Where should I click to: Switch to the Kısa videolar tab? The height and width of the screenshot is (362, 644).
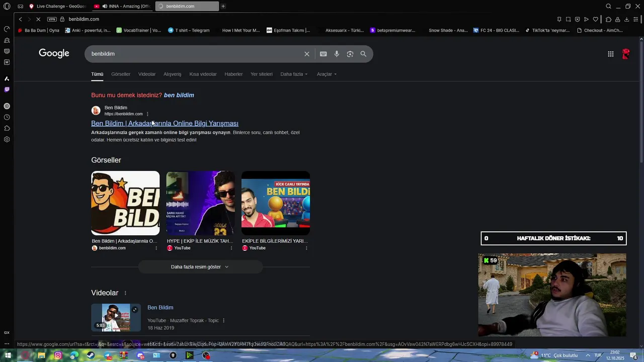coord(203,74)
